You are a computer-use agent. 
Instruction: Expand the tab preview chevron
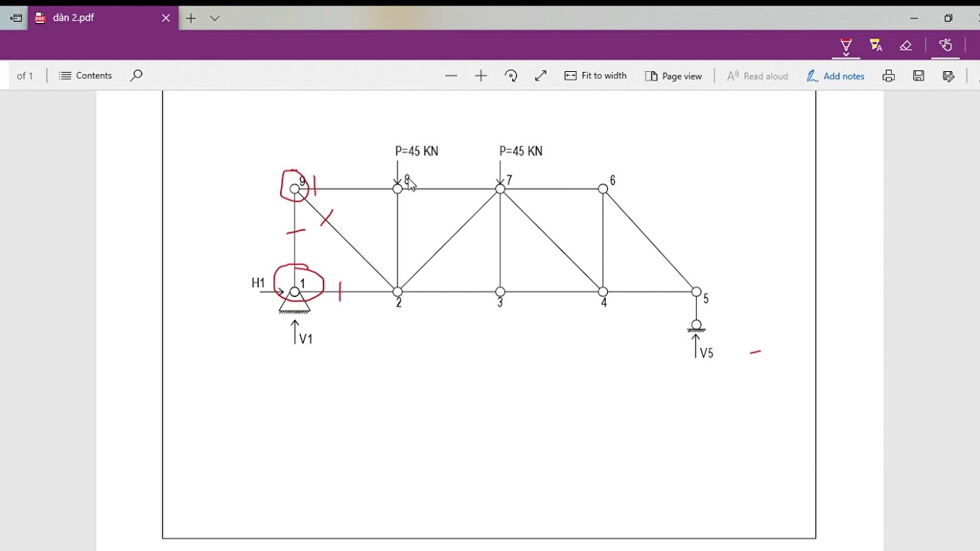[x=214, y=18]
